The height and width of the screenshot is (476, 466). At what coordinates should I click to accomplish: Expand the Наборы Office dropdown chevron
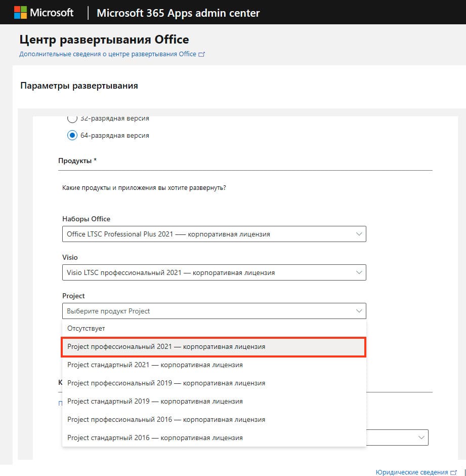[x=359, y=234]
